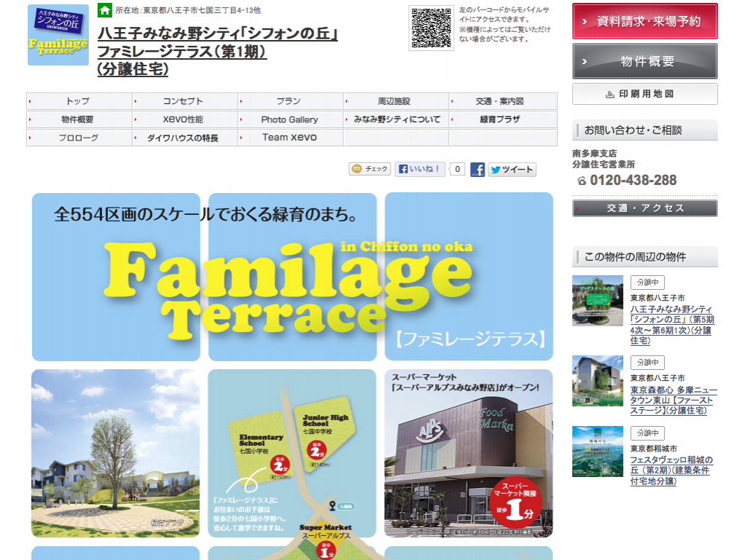Click the QR code image
The image size is (750, 560).
431,28
